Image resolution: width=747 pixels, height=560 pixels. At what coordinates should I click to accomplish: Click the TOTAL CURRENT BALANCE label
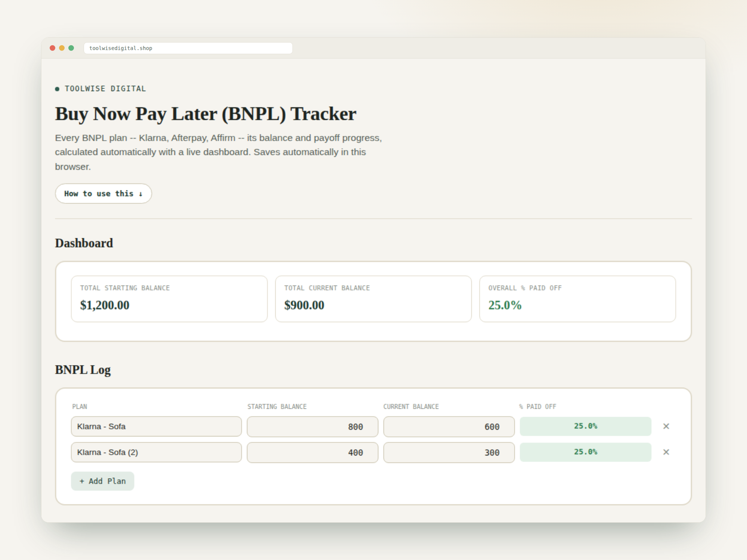pos(327,288)
